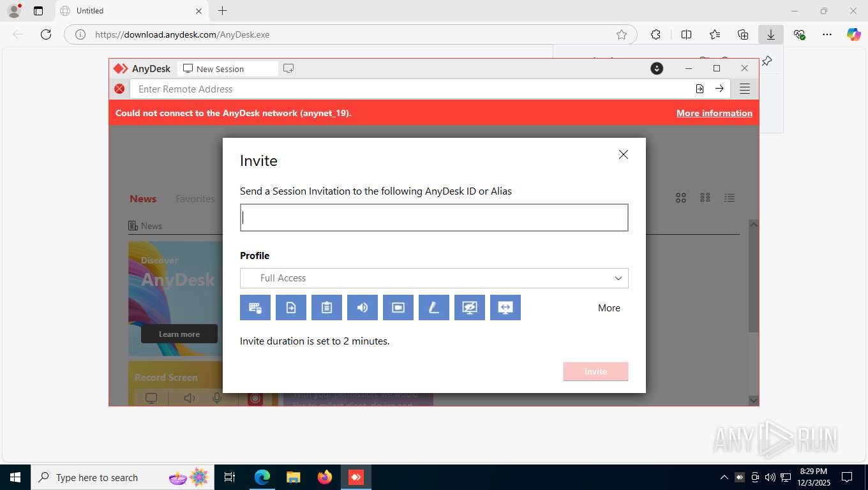Click AnyDesk taskbar icon

coord(356,477)
